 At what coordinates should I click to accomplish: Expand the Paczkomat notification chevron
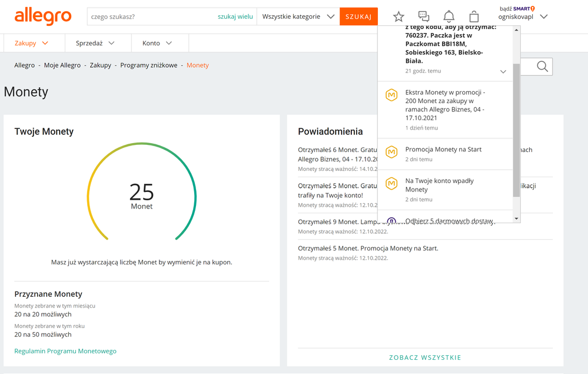503,72
